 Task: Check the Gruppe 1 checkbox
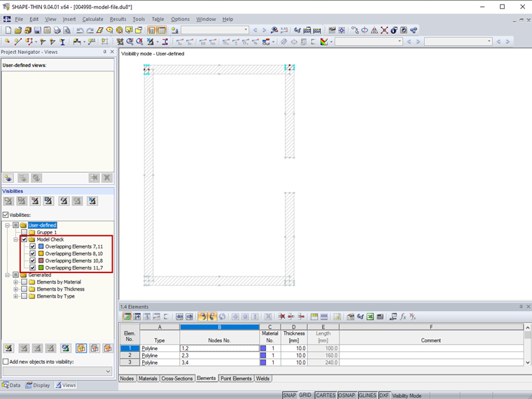[x=24, y=232]
